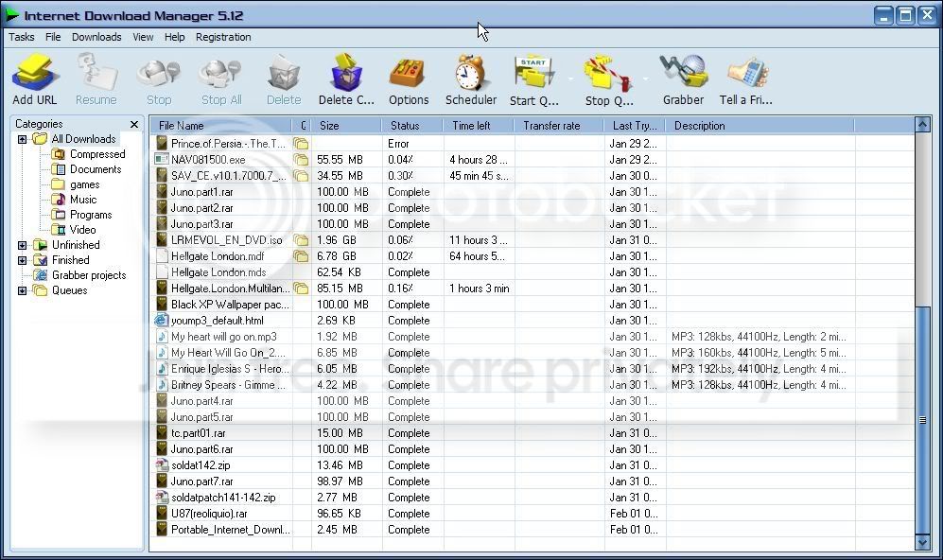This screenshot has width=943, height=560.
Task: Click the queue icon beside Prince.of.Persia
Action: tap(301, 144)
